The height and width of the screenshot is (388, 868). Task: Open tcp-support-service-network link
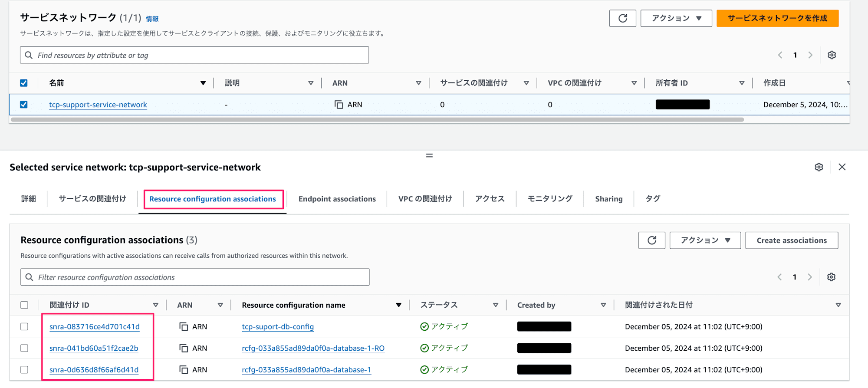[98, 105]
